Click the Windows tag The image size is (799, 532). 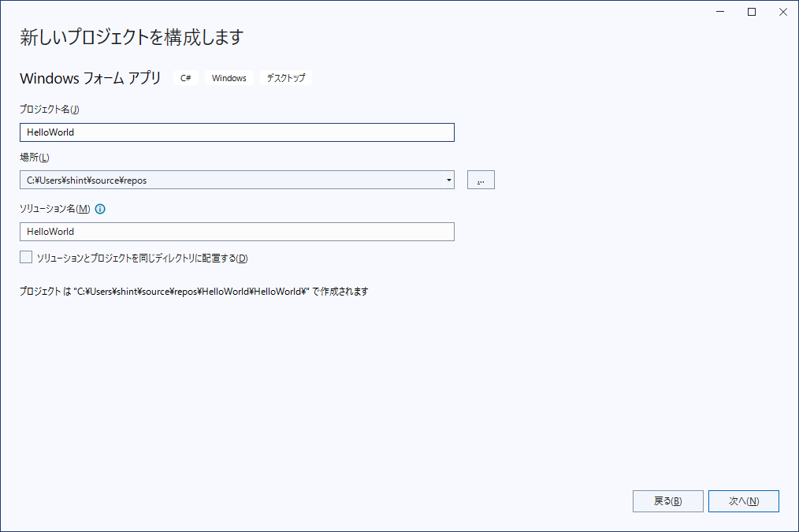pyautogui.click(x=229, y=78)
